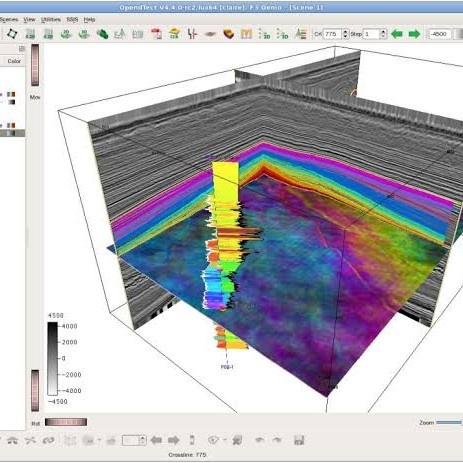463x463 pixels.
Task: Click the greyed picture icon left of the small arrow
Action: coord(88,440)
